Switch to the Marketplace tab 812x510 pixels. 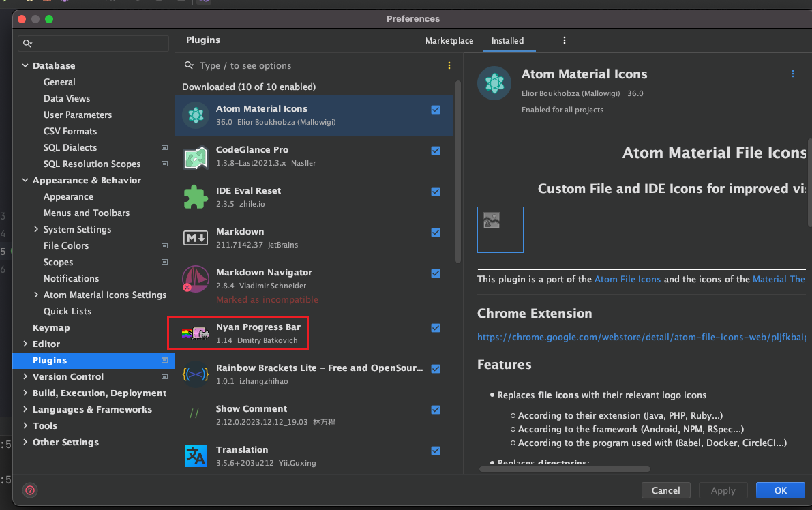point(449,40)
